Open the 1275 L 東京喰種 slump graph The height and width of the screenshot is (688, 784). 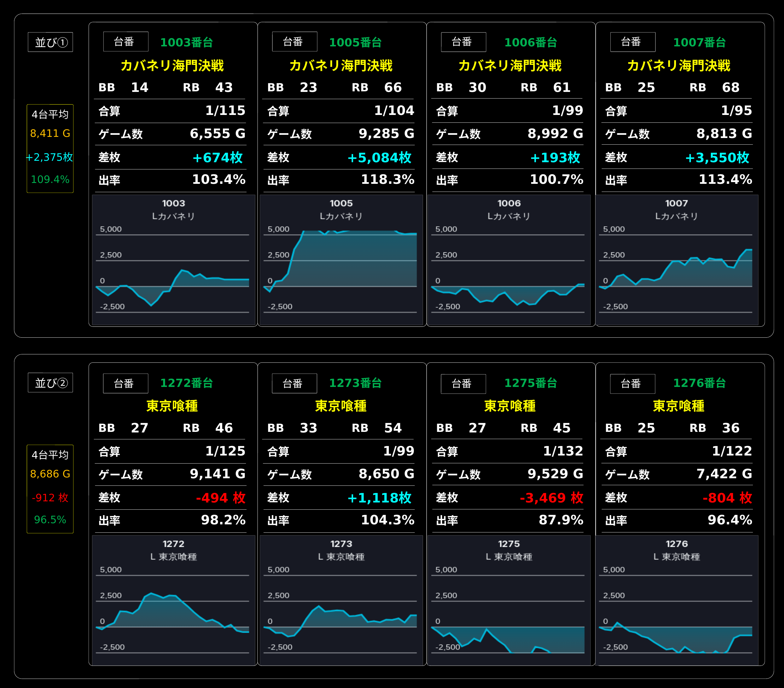click(x=509, y=600)
